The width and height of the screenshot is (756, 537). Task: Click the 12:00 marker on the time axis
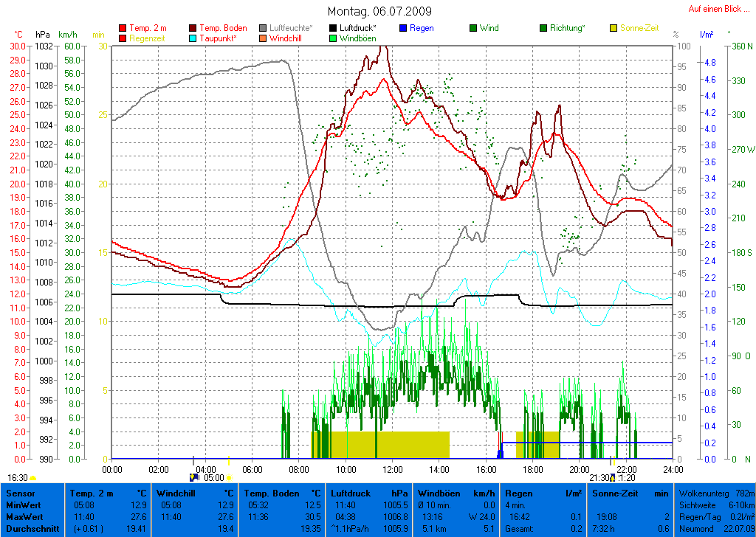pos(392,468)
